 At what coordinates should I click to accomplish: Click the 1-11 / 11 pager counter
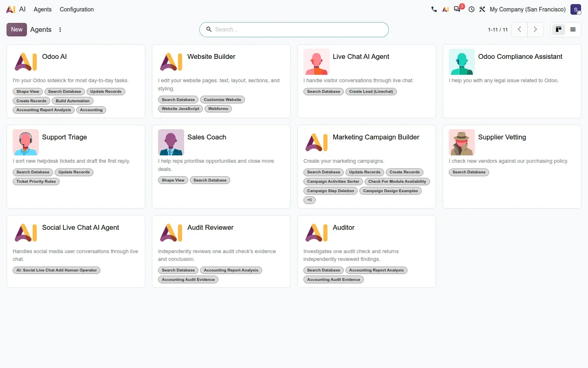click(x=498, y=29)
